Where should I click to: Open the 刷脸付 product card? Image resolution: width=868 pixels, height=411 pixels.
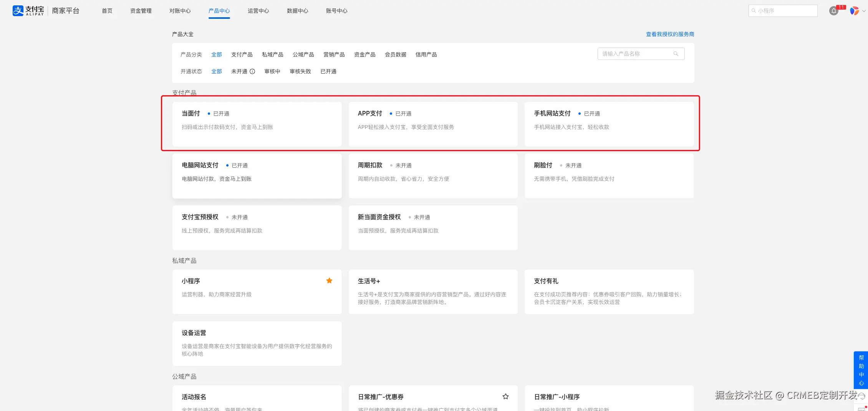coord(609,176)
